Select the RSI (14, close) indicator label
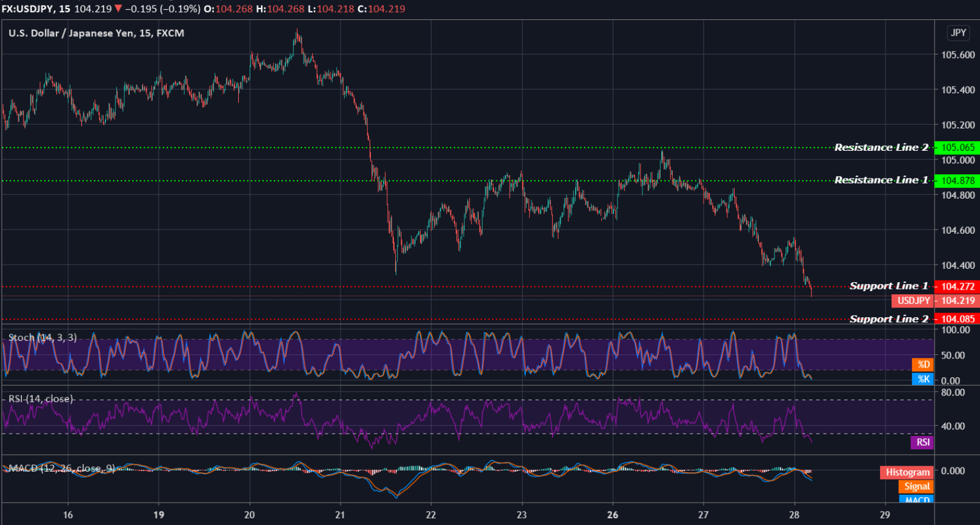 tap(41, 399)
